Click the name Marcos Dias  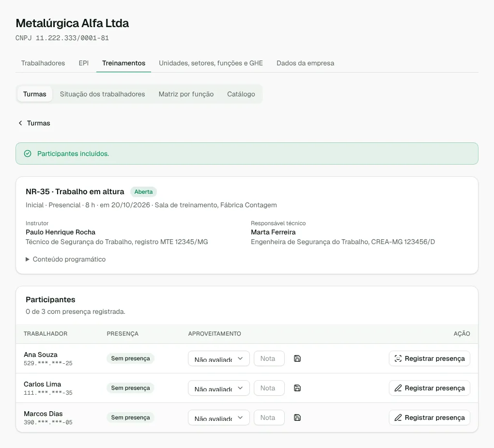[x=43, y=414]
